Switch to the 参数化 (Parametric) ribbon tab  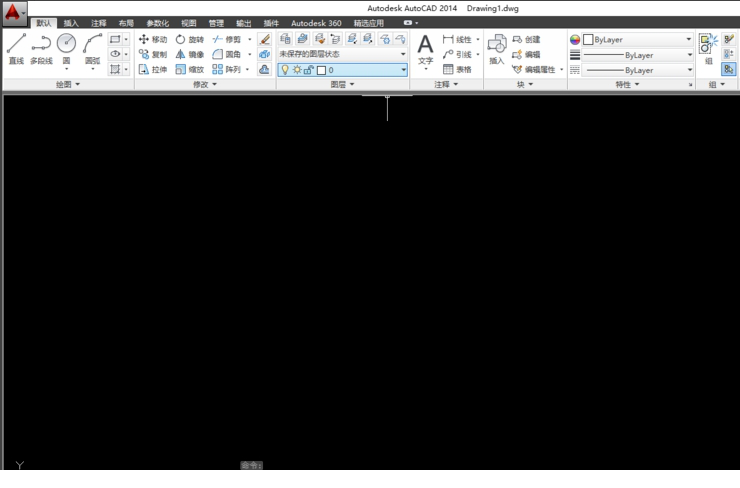click(158, 23)
